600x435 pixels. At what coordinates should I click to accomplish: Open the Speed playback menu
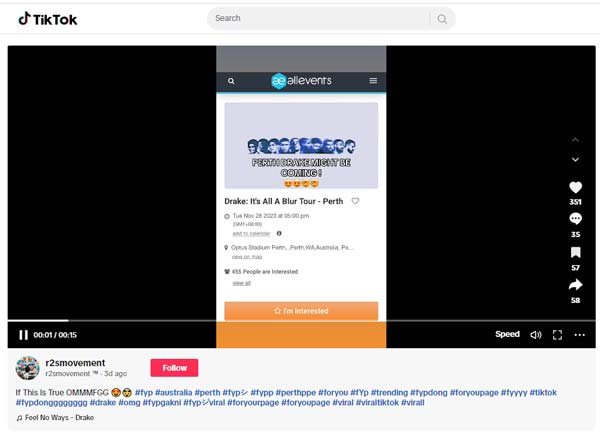click(x=507, y=335)
